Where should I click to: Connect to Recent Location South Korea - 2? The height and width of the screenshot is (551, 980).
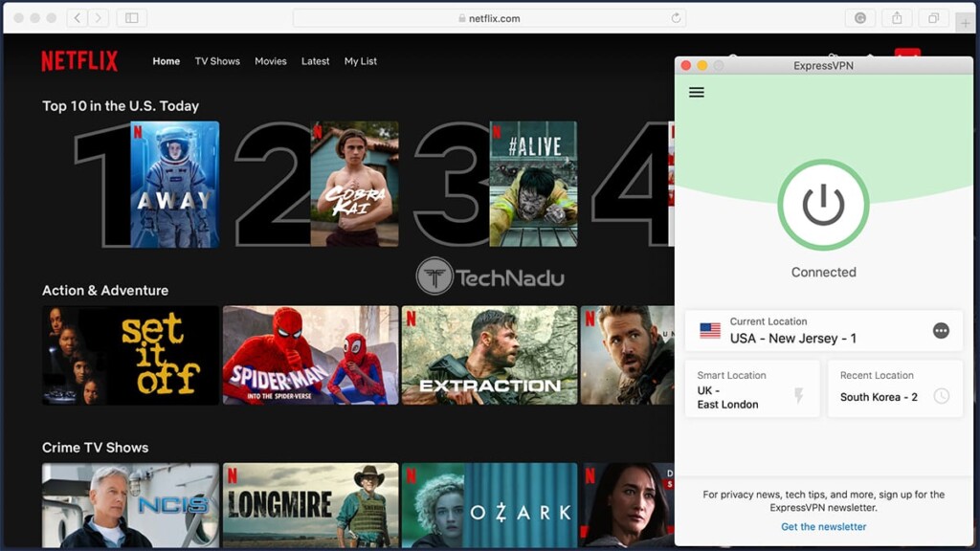(x=895, y=389)
